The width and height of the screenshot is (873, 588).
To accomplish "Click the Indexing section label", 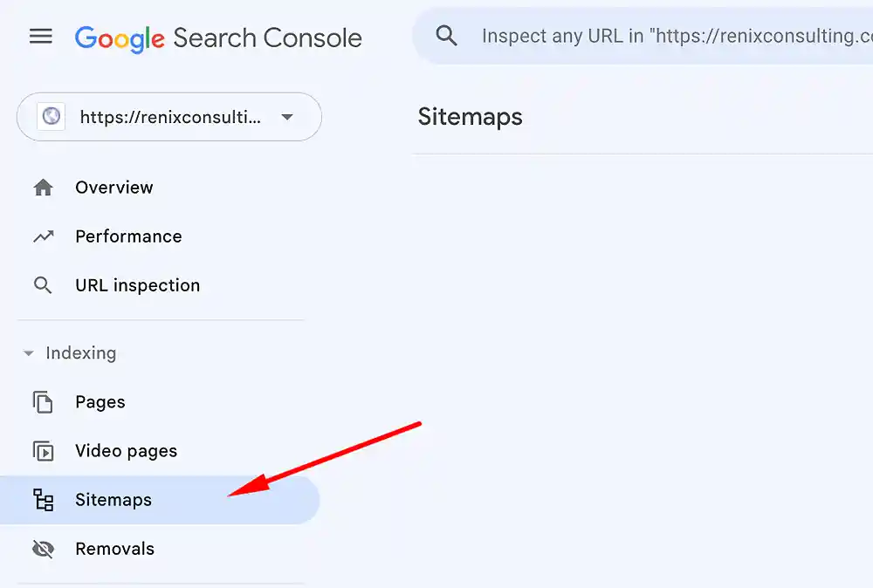I will coord(81,353).
